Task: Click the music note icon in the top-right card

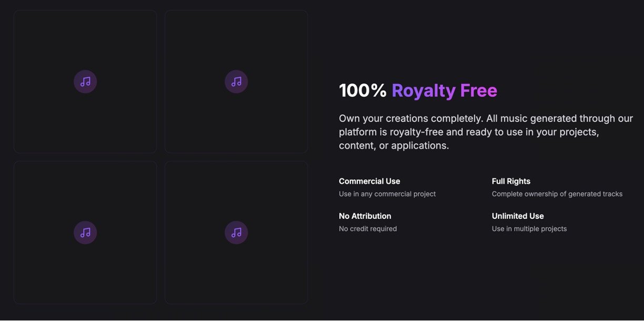Action: coord(236,82)
